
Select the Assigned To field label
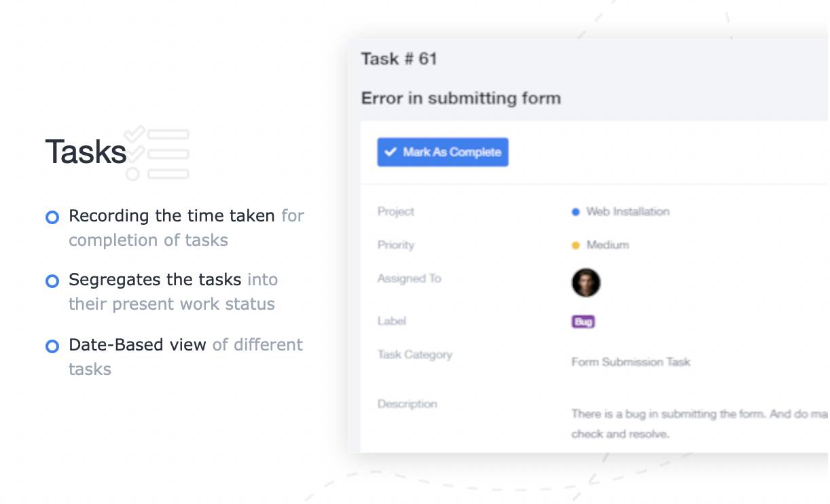(x=409, y=278)
